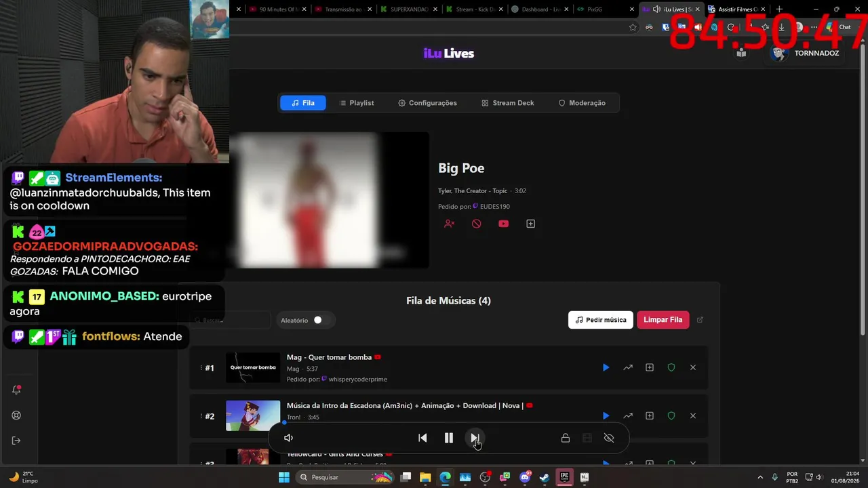Play the 'Música da Intro da Escadona' track
868x488 pixels.
click(x=606, y=415)
